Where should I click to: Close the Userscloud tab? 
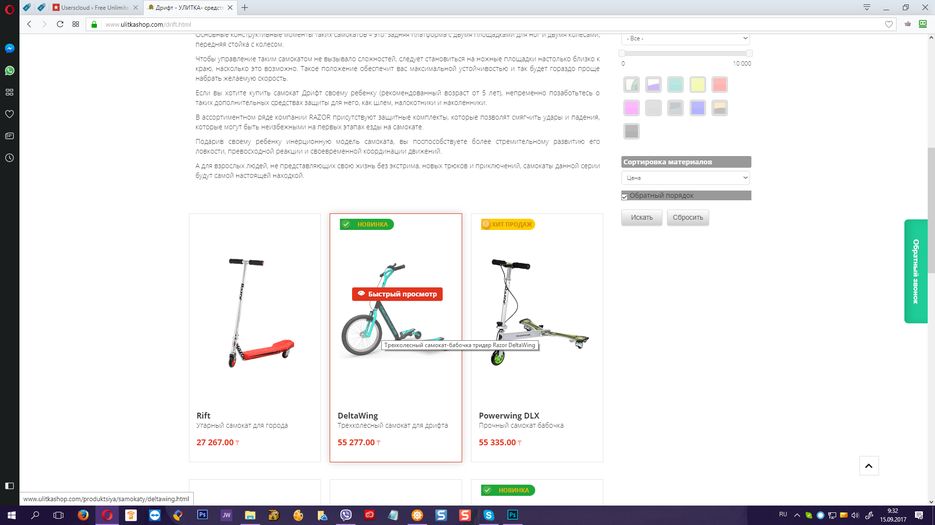135,8
